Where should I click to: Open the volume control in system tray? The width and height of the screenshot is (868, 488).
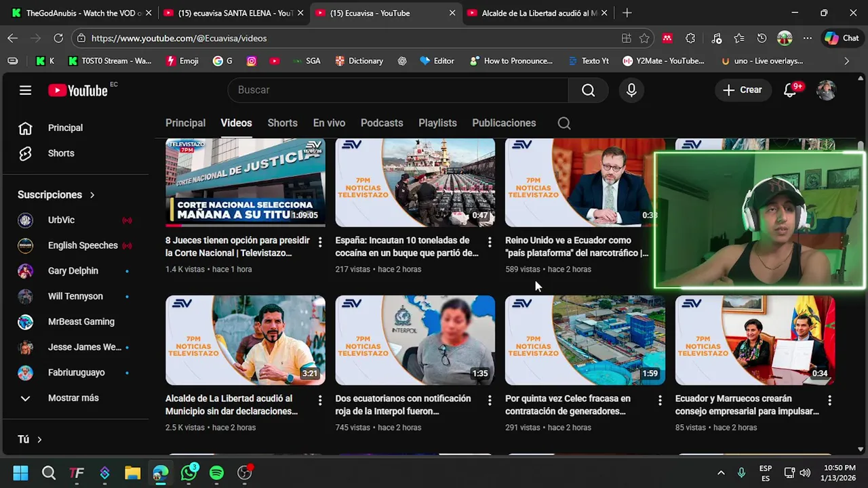pyautogui.click(x=805, y=473)
